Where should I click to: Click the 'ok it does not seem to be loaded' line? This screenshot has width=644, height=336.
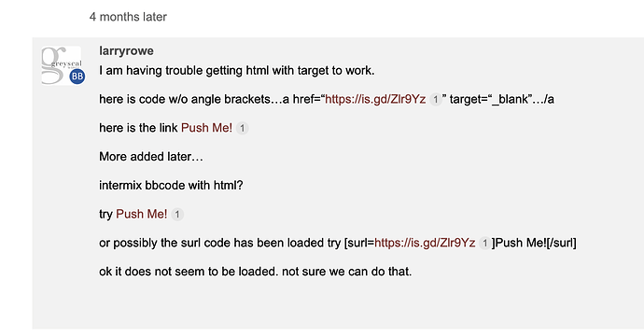(256, 272)
